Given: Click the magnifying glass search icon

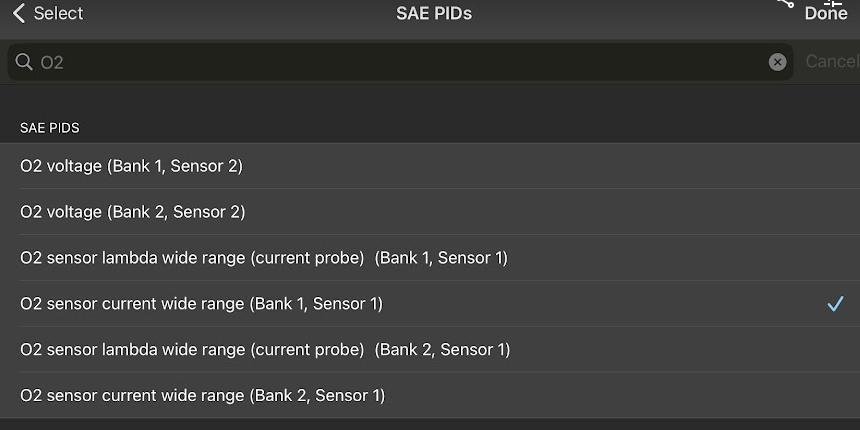Looking at the screenshot, I should 24,62.
